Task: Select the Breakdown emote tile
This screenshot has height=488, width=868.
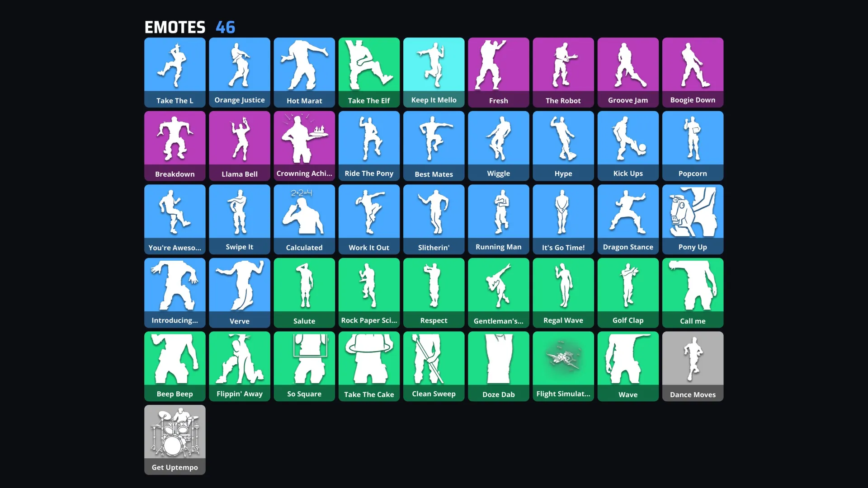Action: click(x=175, y=146)
